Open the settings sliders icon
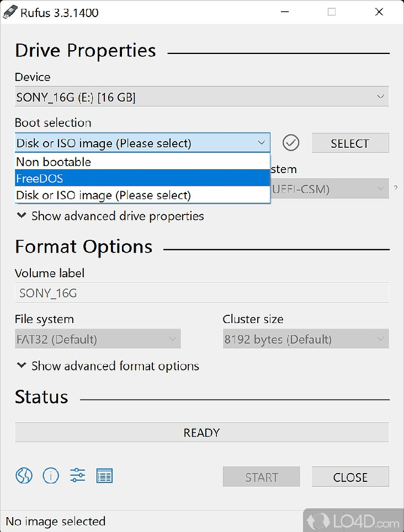 click(x=77, y=475)
